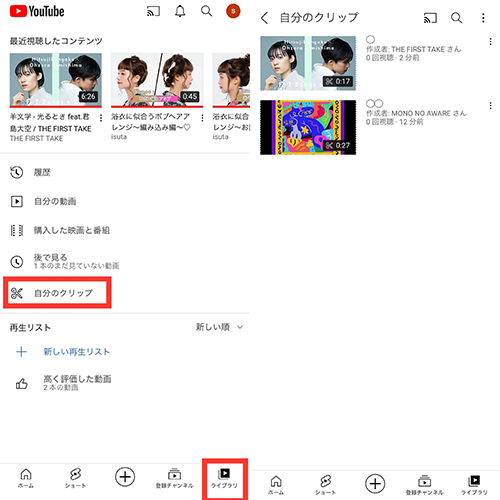Open options for THE FIRST TAKE clip
This screenshot has width=500, height=500.
point(490,42)
